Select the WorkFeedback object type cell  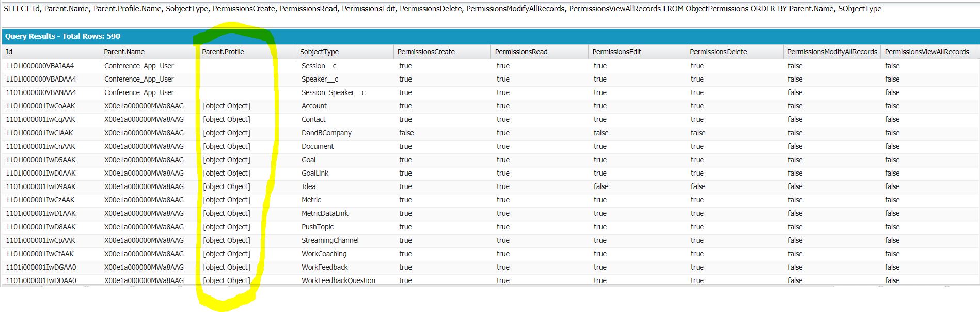(x=324, y=267)
